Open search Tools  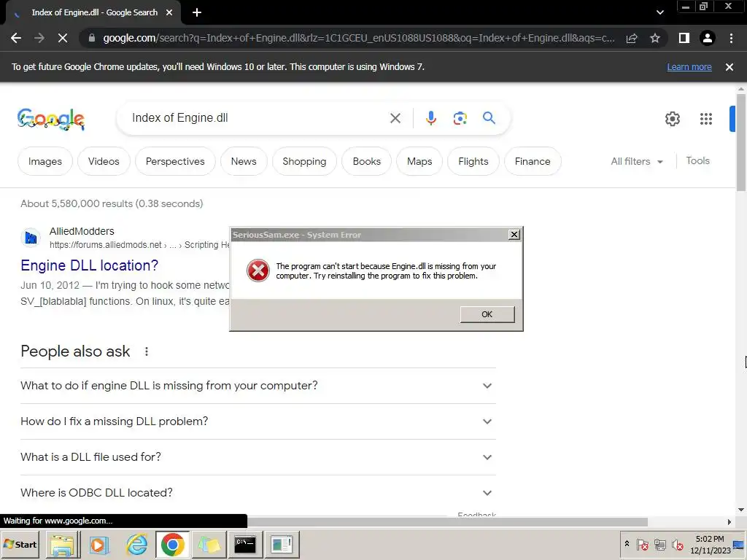[697, 161]
